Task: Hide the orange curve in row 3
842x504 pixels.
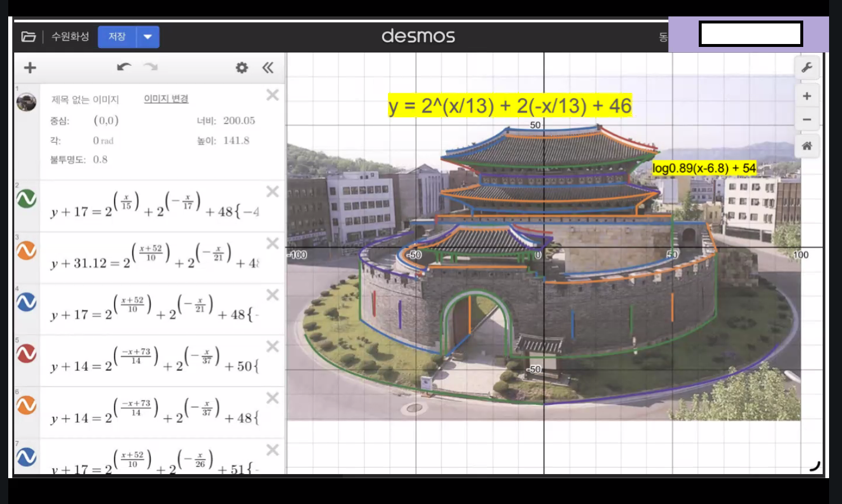Action: pos(26,251)
